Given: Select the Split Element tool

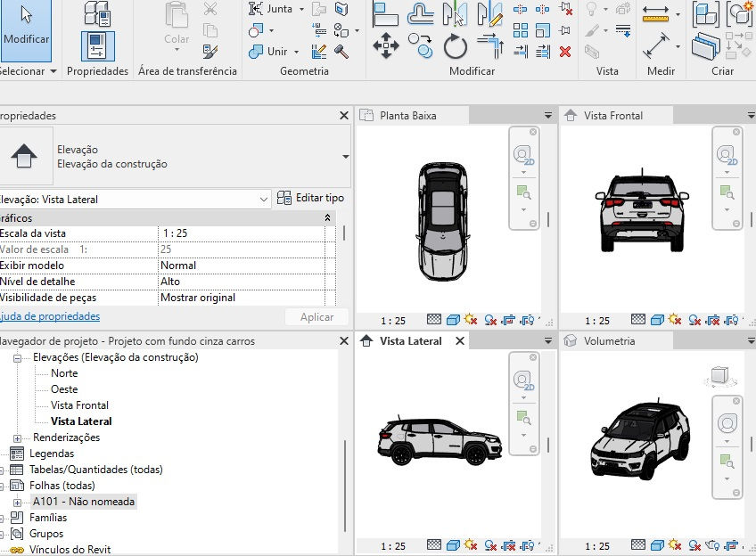Looking at the screenshot, I should pos(521,9).
